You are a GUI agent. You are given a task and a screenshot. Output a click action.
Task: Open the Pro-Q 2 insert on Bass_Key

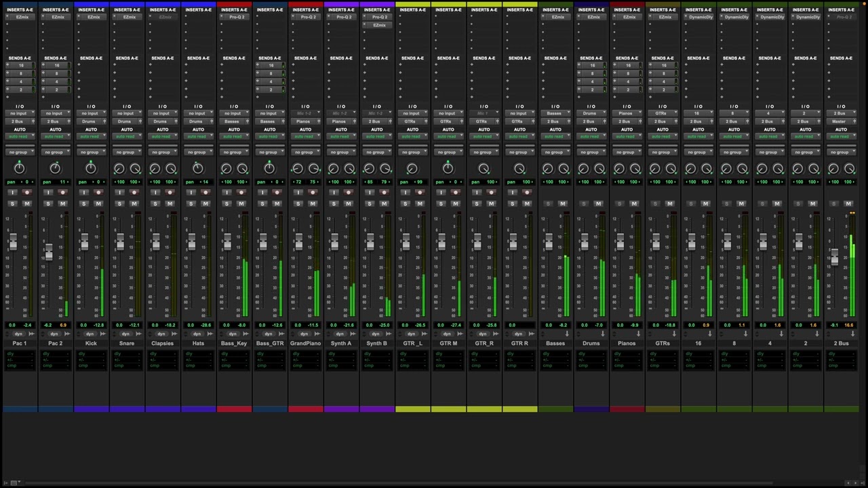[237, 17]
